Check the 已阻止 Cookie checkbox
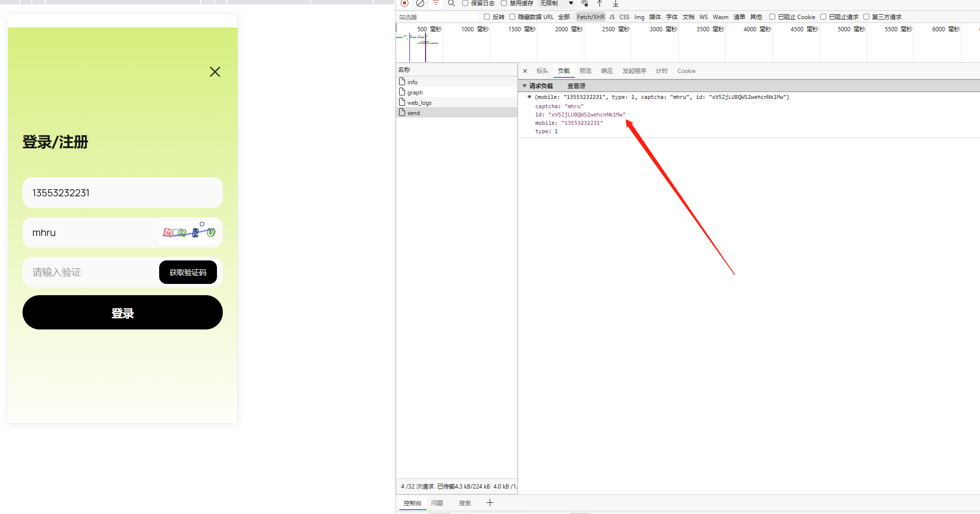Screen dimensions: 980x514 click(772, 17)
